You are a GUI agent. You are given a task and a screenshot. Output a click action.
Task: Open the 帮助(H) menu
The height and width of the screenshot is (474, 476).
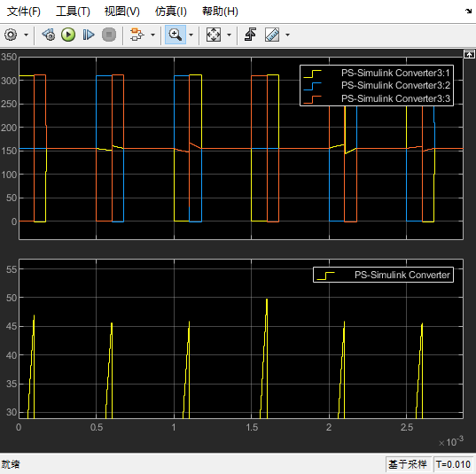click(x=220, y=12)
